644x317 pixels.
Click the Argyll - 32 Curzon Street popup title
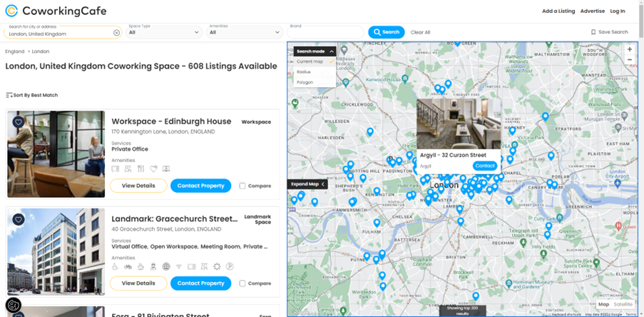453,156
